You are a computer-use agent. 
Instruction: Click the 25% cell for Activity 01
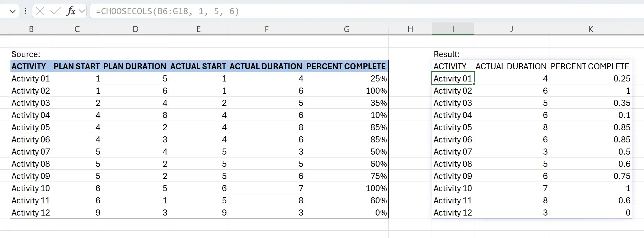347,78
